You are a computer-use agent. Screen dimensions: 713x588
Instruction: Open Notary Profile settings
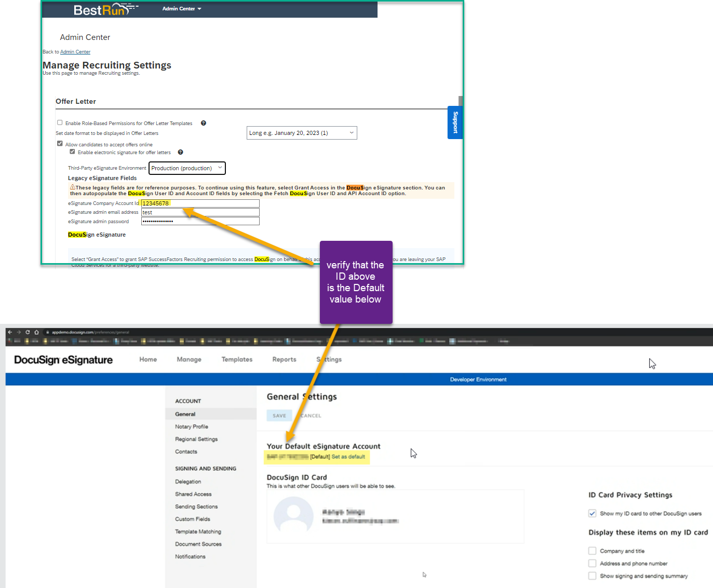coord(192,427)
